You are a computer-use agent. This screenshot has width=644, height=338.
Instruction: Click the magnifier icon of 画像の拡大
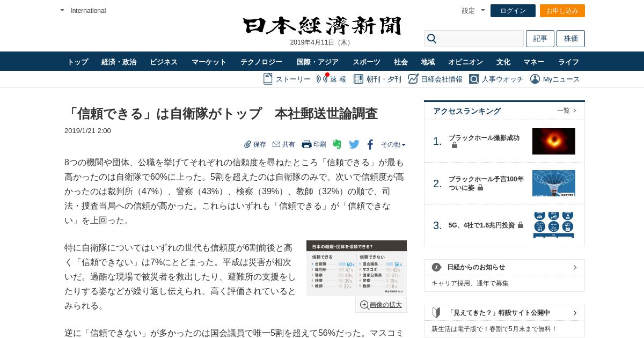pos(364,305)
